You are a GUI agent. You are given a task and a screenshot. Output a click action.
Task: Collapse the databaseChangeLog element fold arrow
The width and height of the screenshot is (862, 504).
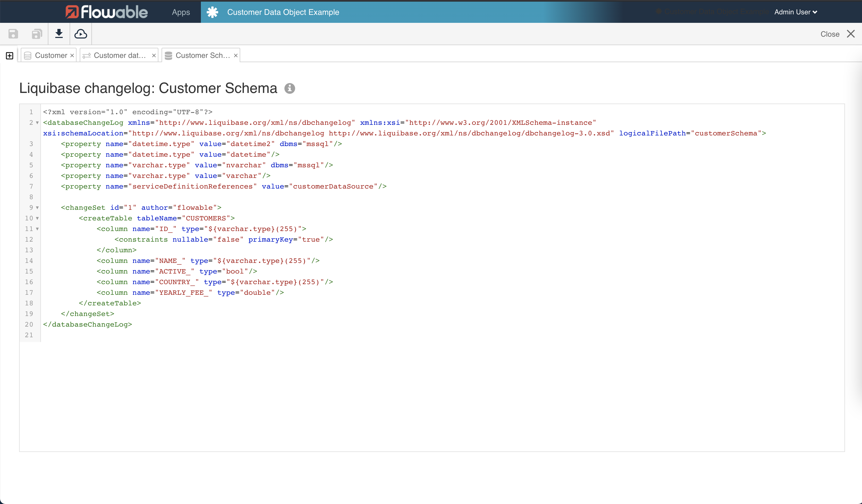coord(37,123)
